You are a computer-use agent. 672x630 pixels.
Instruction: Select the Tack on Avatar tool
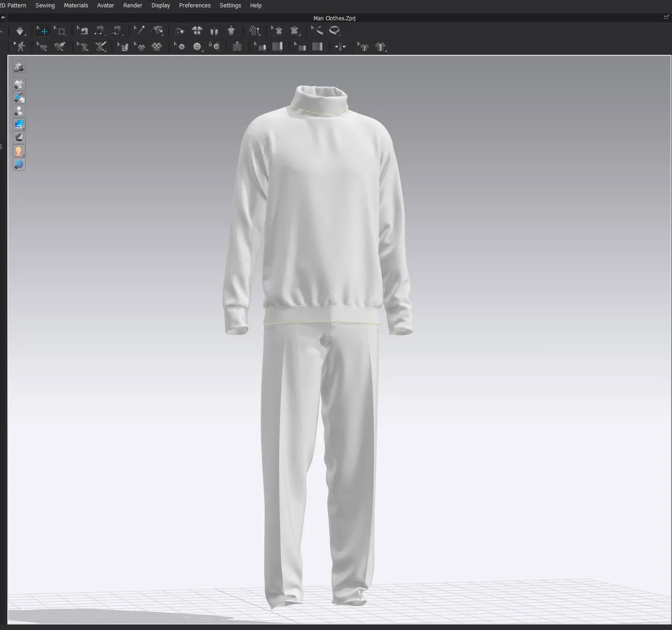(x=157, y=31)
